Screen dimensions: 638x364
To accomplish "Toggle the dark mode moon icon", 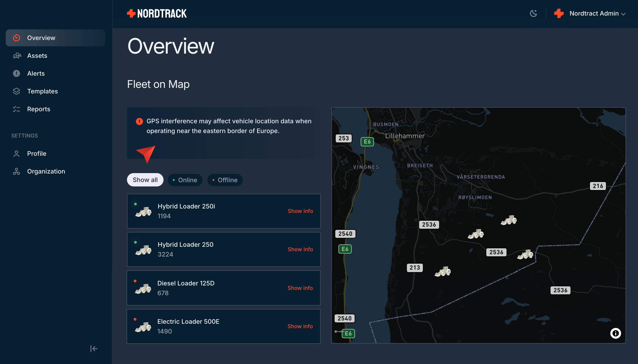I will pos(533,13).
